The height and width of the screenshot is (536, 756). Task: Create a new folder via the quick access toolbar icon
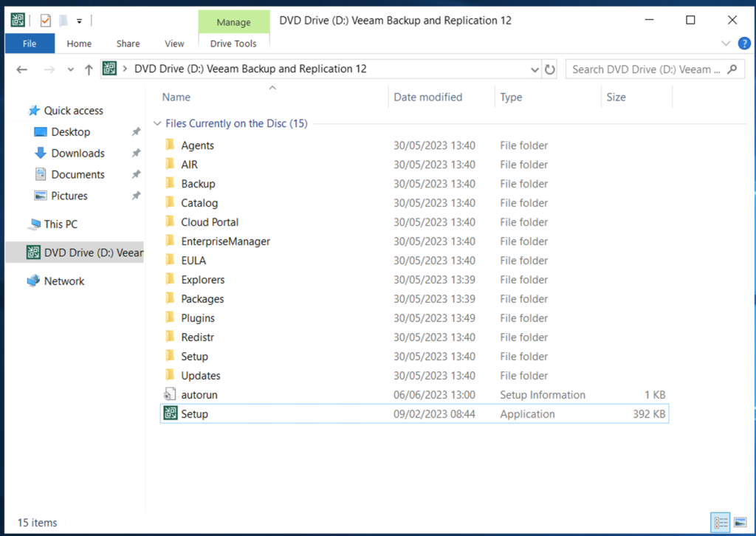point(63,20)
